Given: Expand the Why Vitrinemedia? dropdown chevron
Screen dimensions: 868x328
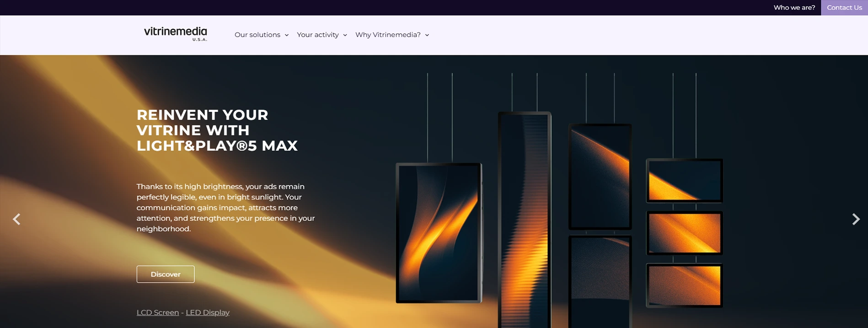Looking at the screenshot, I should point(427,35).
